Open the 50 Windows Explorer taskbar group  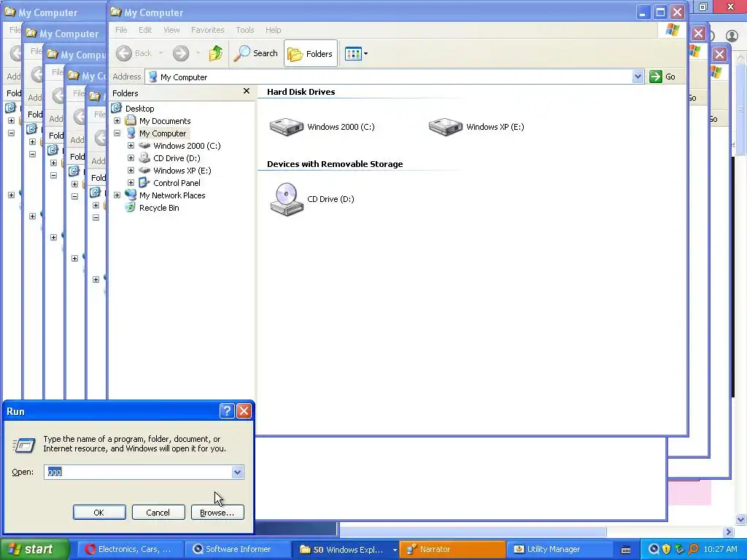click(x=345, y=549)
